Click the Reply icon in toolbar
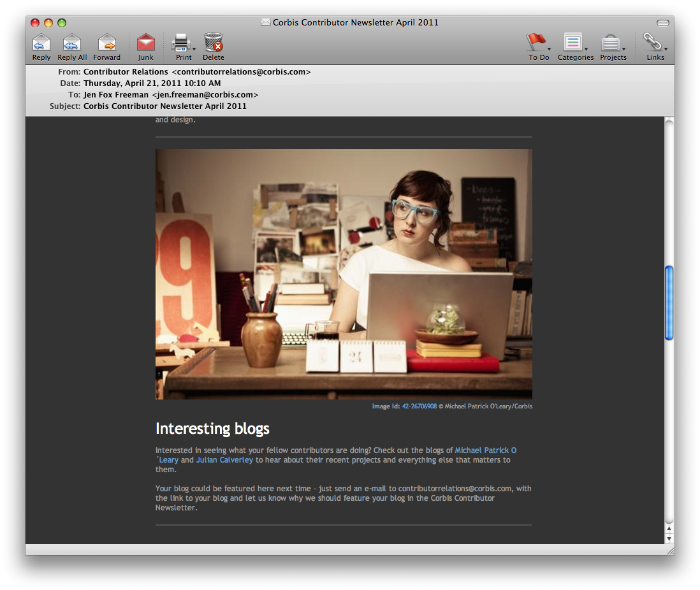Screen dimensions: 700x590 tap(41, 43)
